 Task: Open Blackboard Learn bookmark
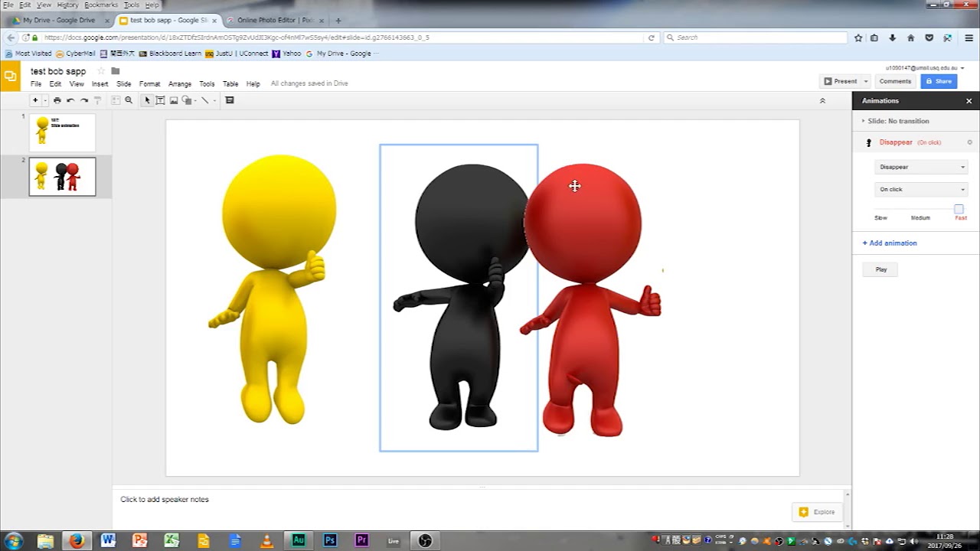[x=170, y=54]
